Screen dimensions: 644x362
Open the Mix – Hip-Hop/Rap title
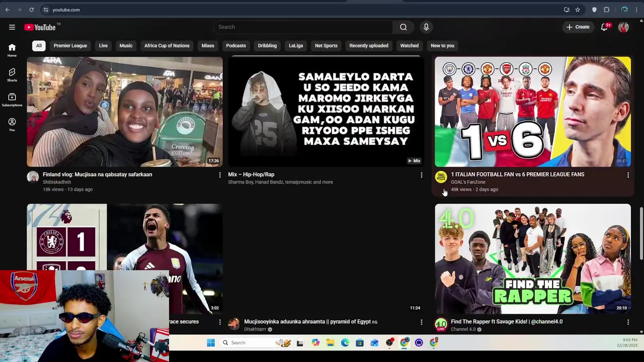click(251, 174)
